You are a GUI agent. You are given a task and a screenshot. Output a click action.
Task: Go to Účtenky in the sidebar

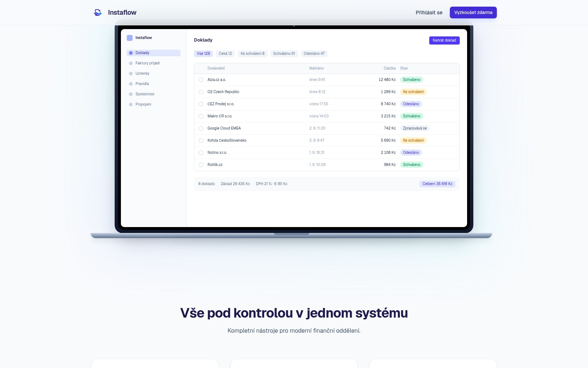pyautogui.click(x=154, y=74)
